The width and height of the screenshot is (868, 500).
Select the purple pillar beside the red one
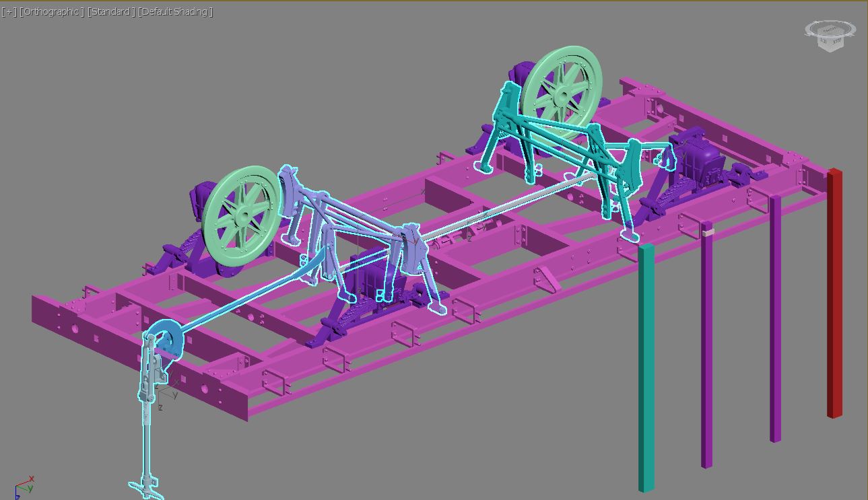click(775, 323)
